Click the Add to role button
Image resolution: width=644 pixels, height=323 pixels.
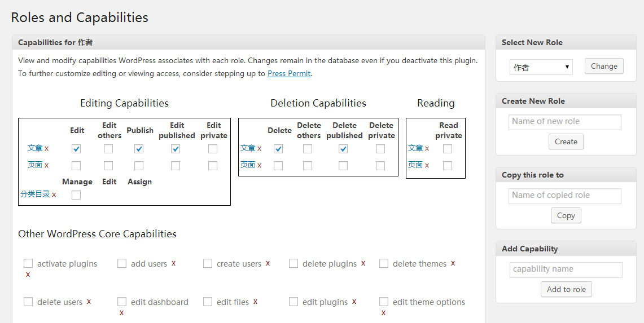[566, 289]
